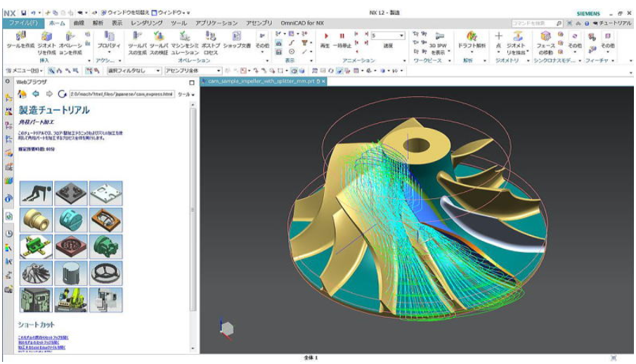Viewport: 636px width, 364px height.
Task: Expand the Animation (アニメーション) group options
Action: click(404, 61)
